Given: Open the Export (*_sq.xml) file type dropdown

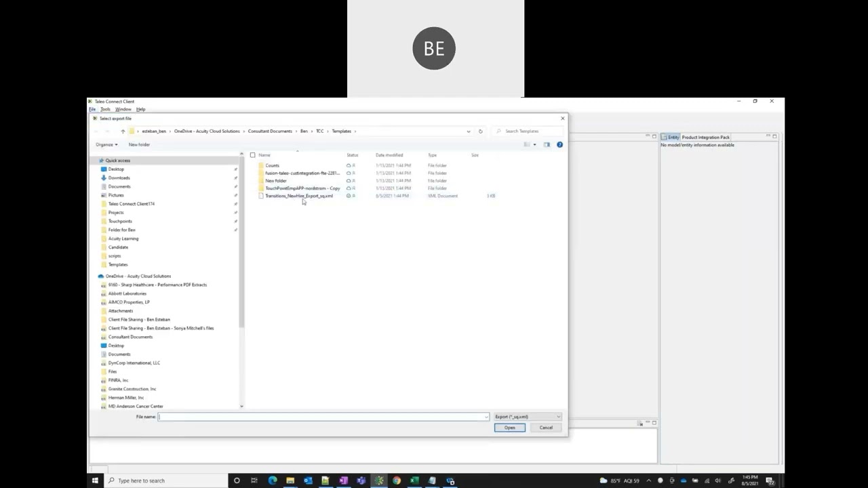Looking at the screenshot, I should pyautogui.click(x=528, y=417).
